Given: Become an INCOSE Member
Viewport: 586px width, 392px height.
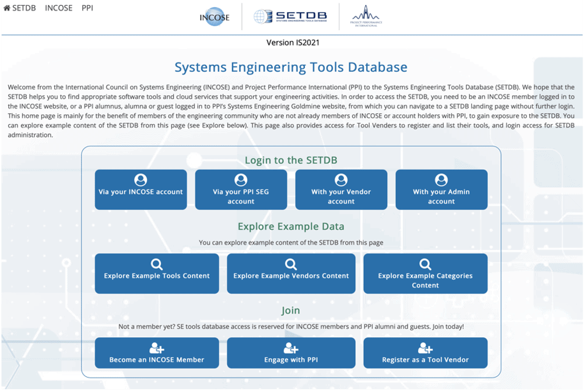Looking at the screenshot, I should [x=157, y=353].
